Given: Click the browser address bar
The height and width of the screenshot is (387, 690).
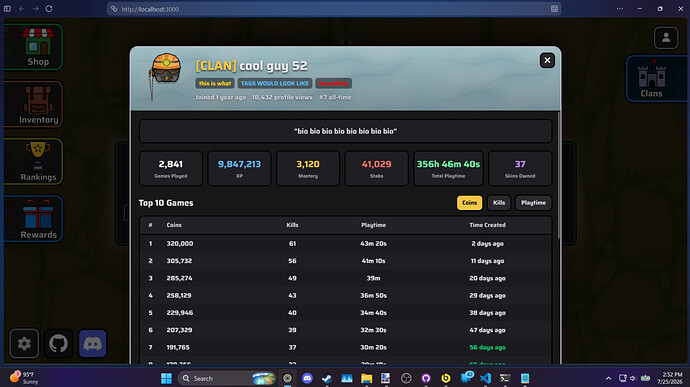Looking at the screenshot, I should [x=333, y=9].
